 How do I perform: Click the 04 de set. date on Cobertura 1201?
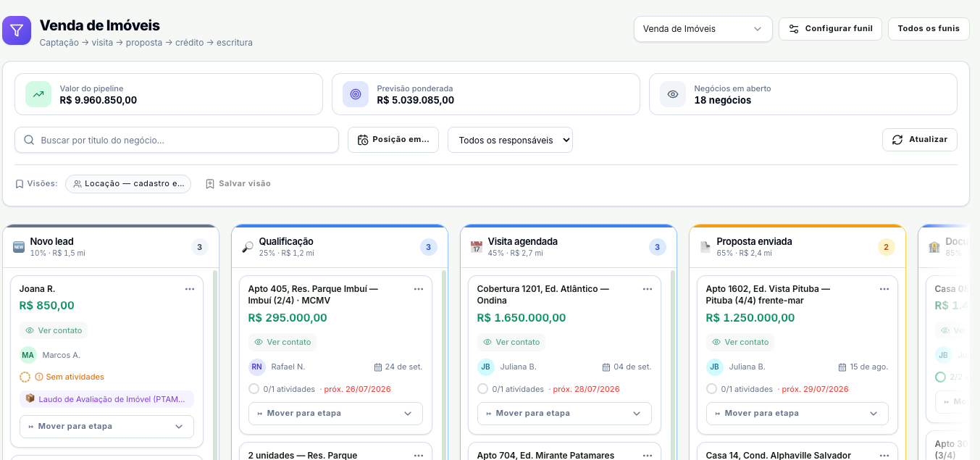click(x=627, y=367)
